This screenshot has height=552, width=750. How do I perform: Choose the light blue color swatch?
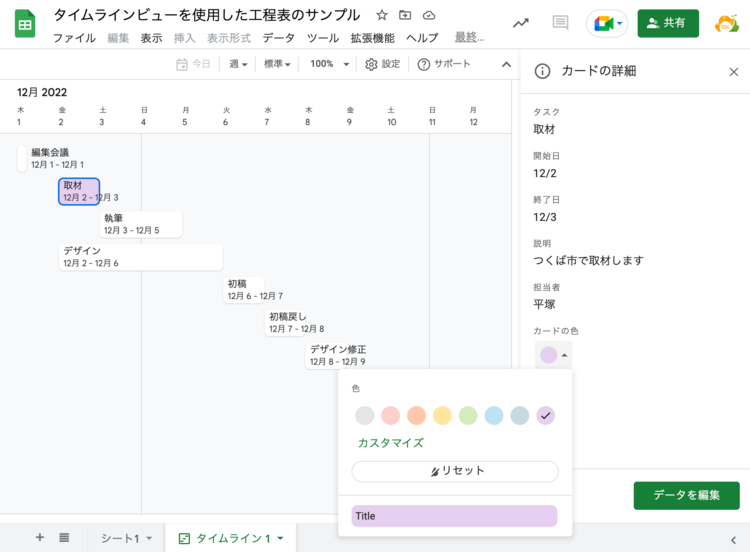[x=494, y=415]
